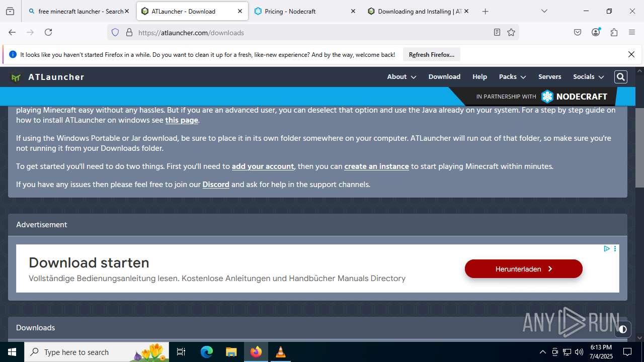This screenshot has width=644, height=362.
Task: Show hidden system tray icons chevron
Action: pos(542,352)
